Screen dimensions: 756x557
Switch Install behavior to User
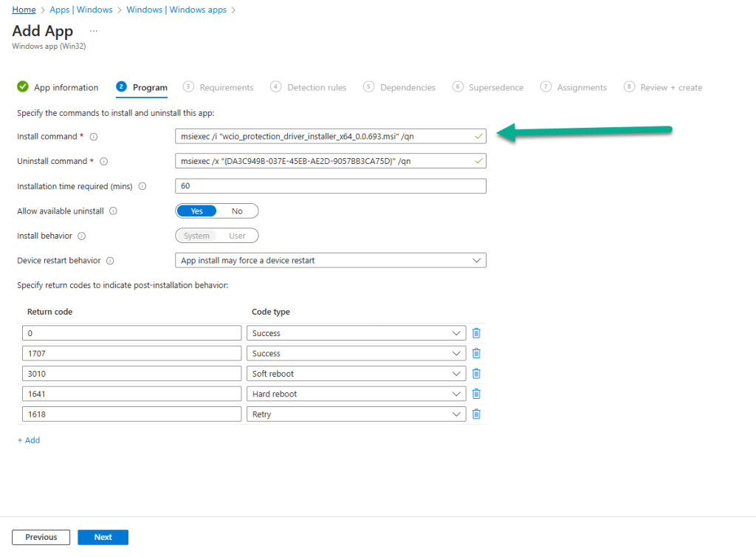(x=237, y=236)
